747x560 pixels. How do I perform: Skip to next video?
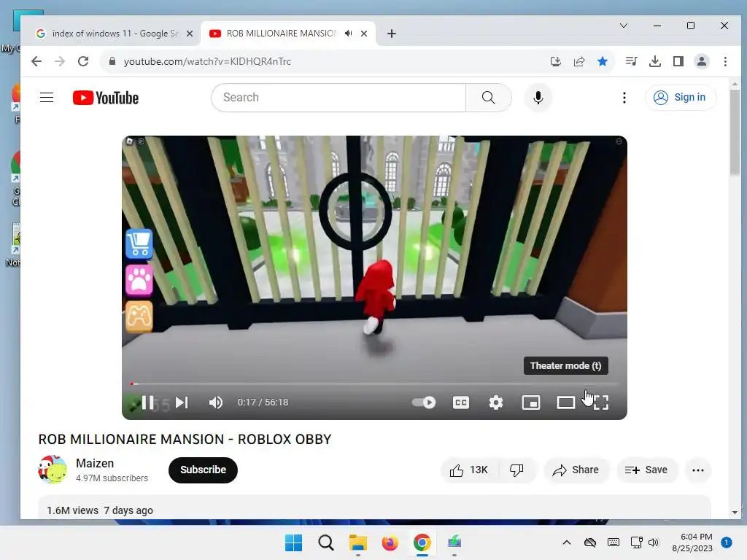coord(182,402)
